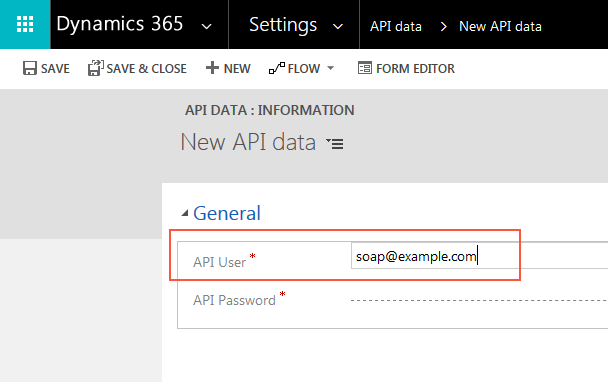The width and height of the screenshot is (608, 382).
Task: Click the SAVE command label
Action: (55, 69)
